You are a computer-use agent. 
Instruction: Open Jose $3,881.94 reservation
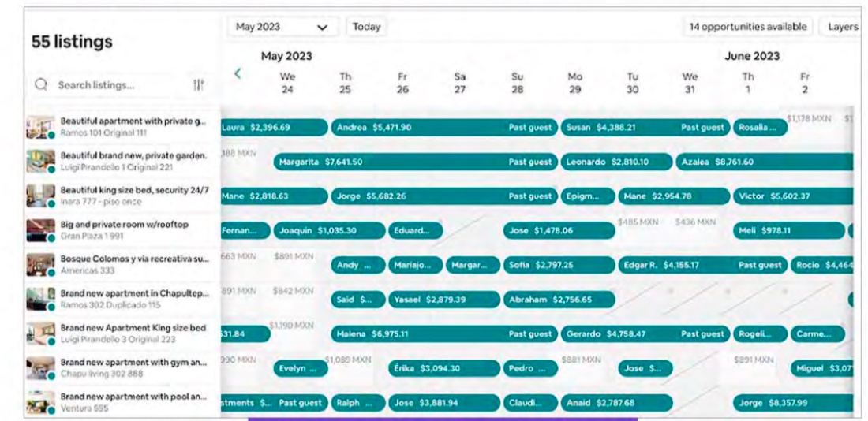pos(444,403)
